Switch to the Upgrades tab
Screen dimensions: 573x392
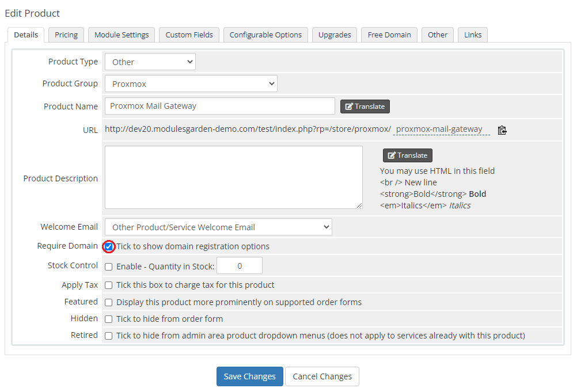335,35
